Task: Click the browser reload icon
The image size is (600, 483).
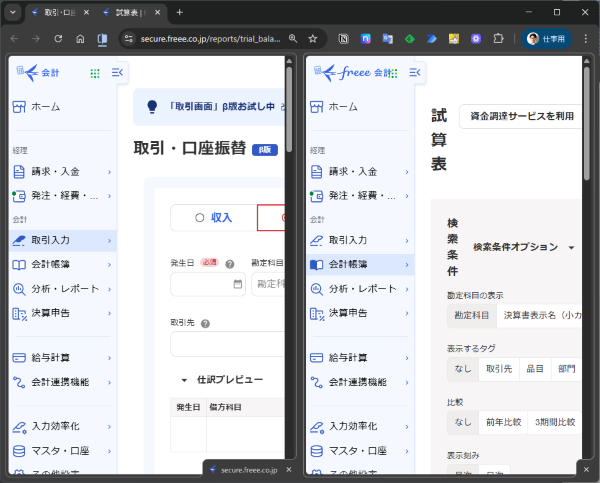Action: pyautogui.click(x=59, y=38)
